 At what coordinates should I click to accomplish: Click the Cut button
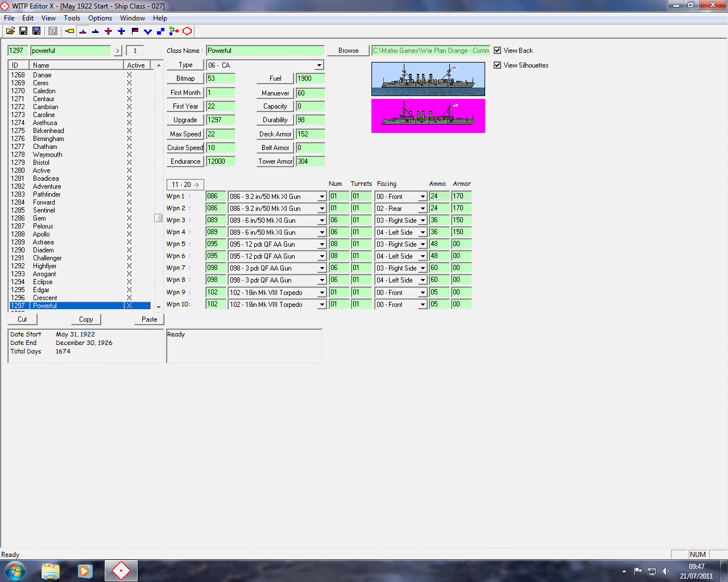[x=22, y=319]
